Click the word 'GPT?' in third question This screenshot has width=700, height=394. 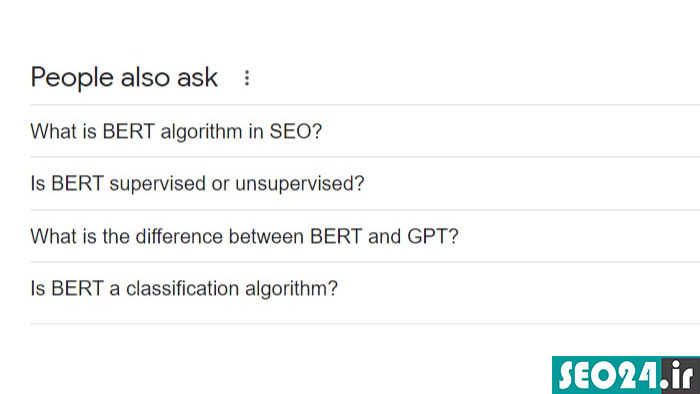433,236
